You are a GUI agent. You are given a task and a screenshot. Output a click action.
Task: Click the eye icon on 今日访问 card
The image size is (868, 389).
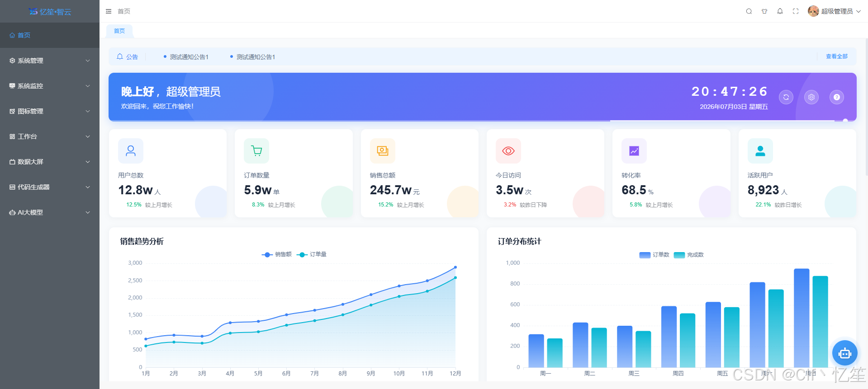[508, 151]
